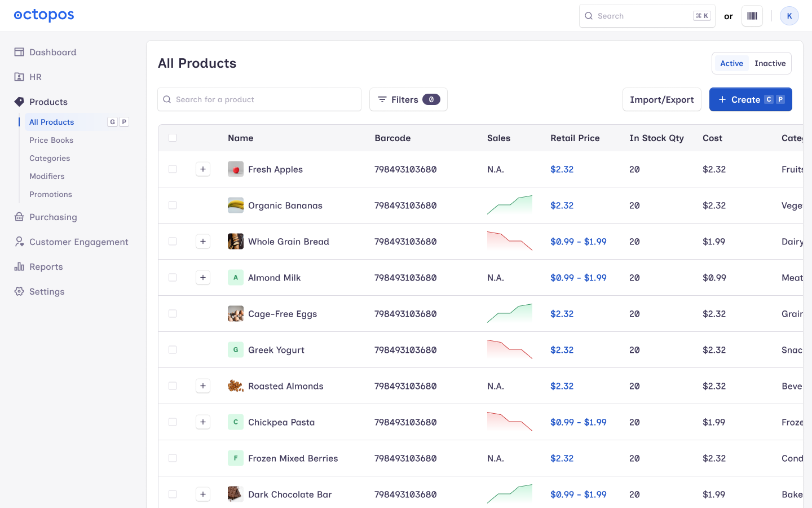
Task: Toggle the select-all header checkbox
Action: click(x=173, y=138)
